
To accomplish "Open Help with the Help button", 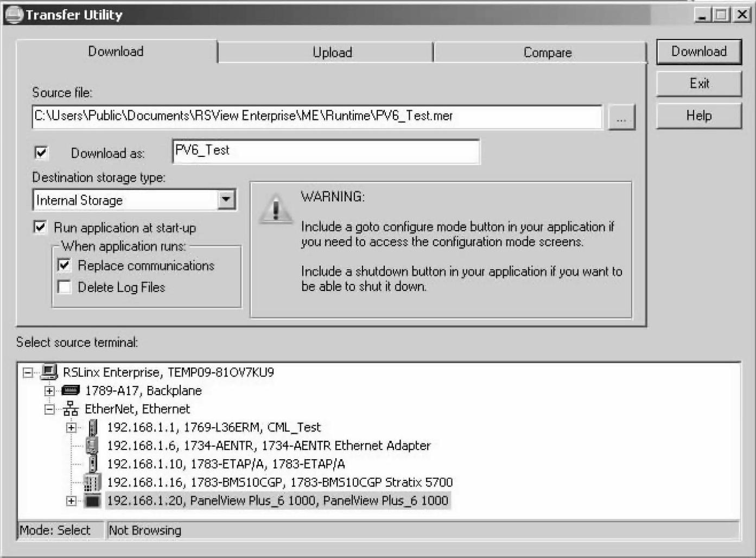I will coord(699,116).
